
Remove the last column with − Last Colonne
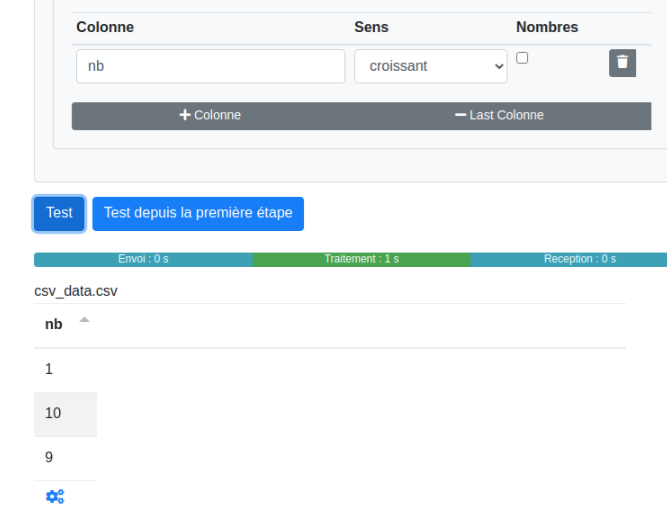(x=499, y=115)
